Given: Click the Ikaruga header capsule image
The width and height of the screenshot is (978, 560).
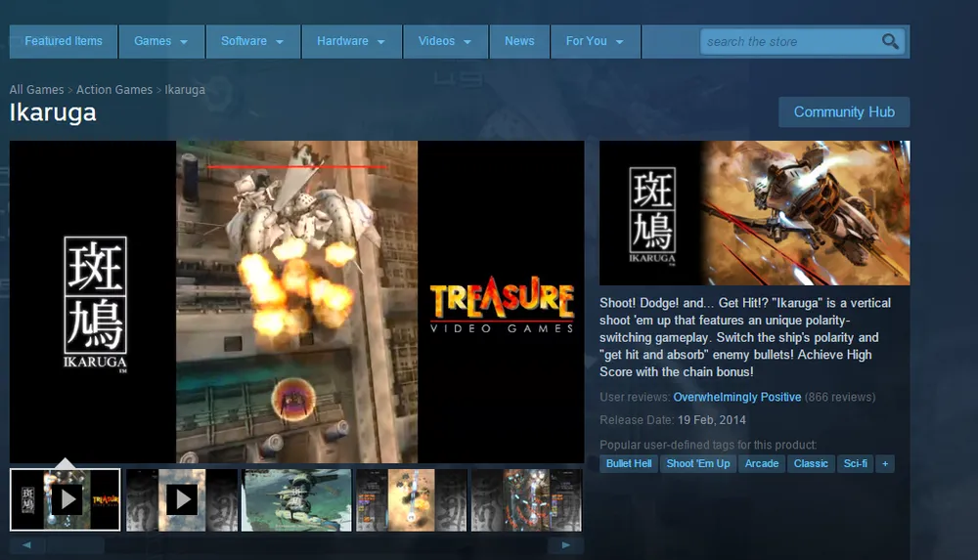Looking at the screenshot, I should click(x=755, y=213).
